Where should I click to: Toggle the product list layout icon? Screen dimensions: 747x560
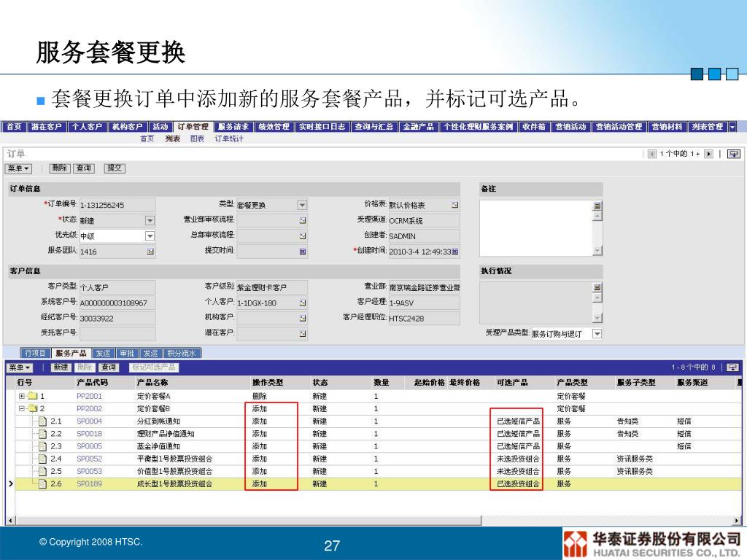(x=732, y=367)
